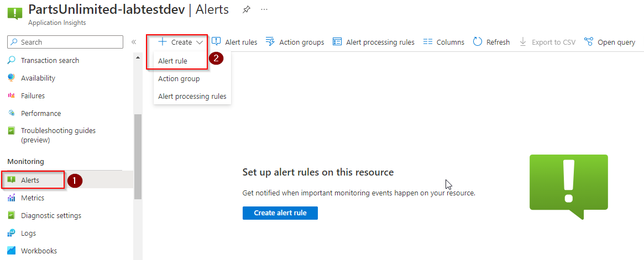Click the Columns toolbar icon
This screenshot has width=644, height=260.
click(428, 42)
